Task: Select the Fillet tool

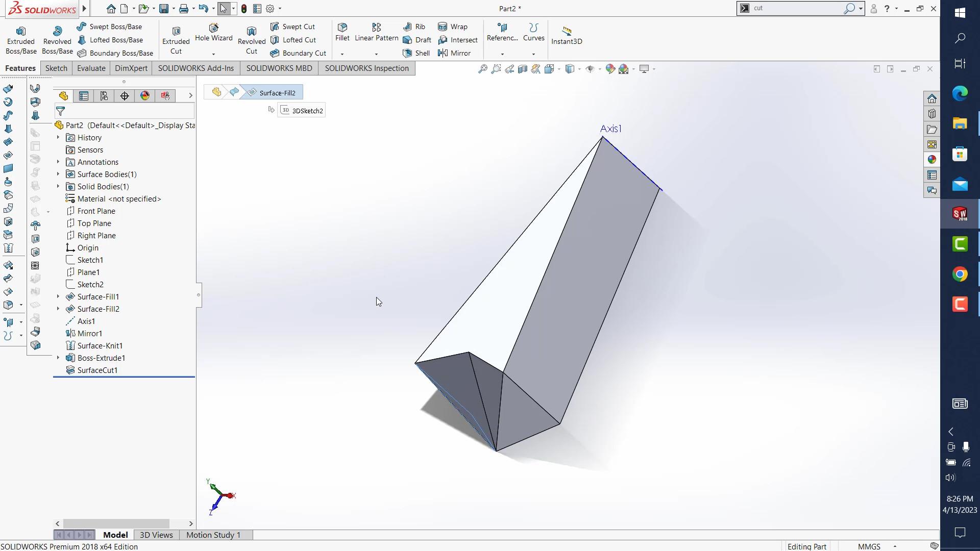Action: pyautogui.click(x=342, y=32)
